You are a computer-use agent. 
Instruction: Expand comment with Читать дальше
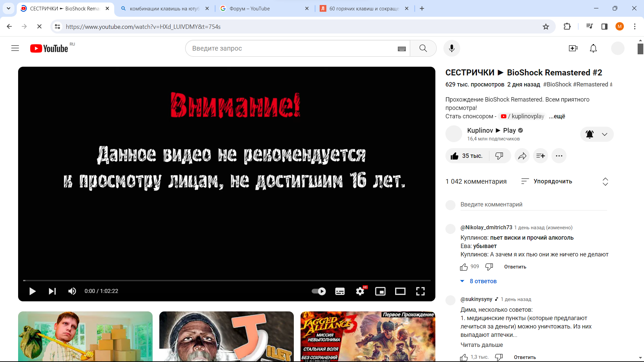click(482, 345)
